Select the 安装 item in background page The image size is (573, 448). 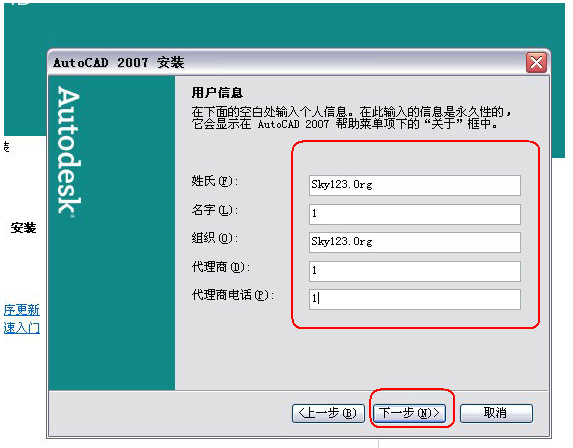point(23,228)
